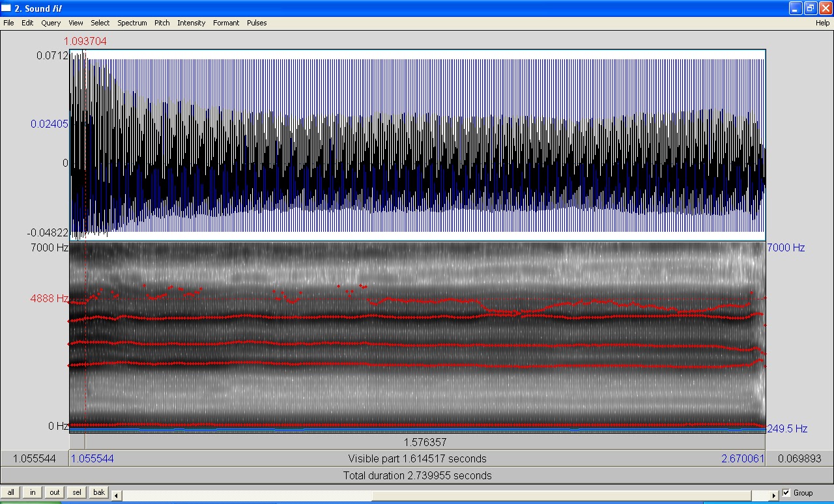Click the 'sel' zoom button
The height and width of the screenshot is (504, 834).
(77, 492)
